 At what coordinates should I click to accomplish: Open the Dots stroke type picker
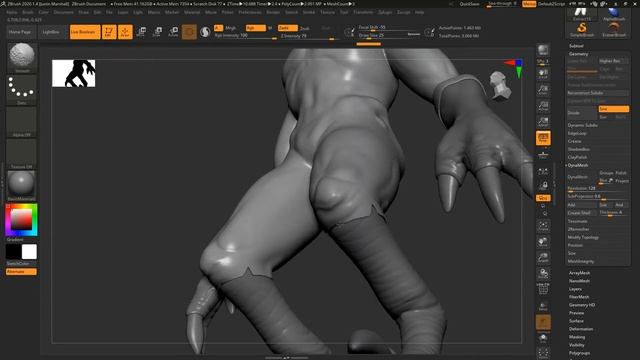click(22, 89)
